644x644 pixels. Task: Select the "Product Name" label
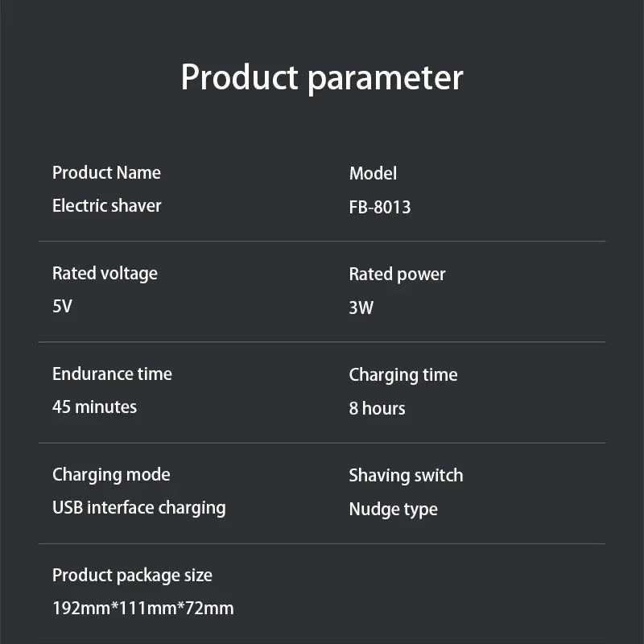tap(106, 173)
